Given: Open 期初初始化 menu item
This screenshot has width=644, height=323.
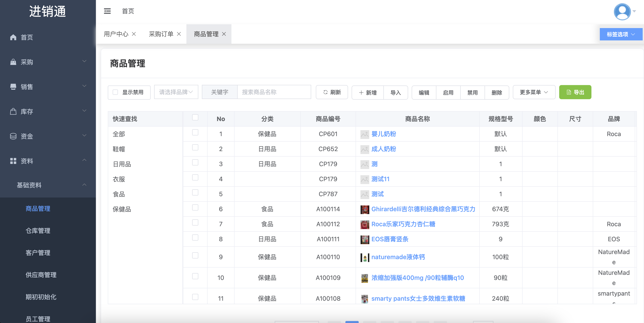Looking at the screenshot, I should click(41, 297).
